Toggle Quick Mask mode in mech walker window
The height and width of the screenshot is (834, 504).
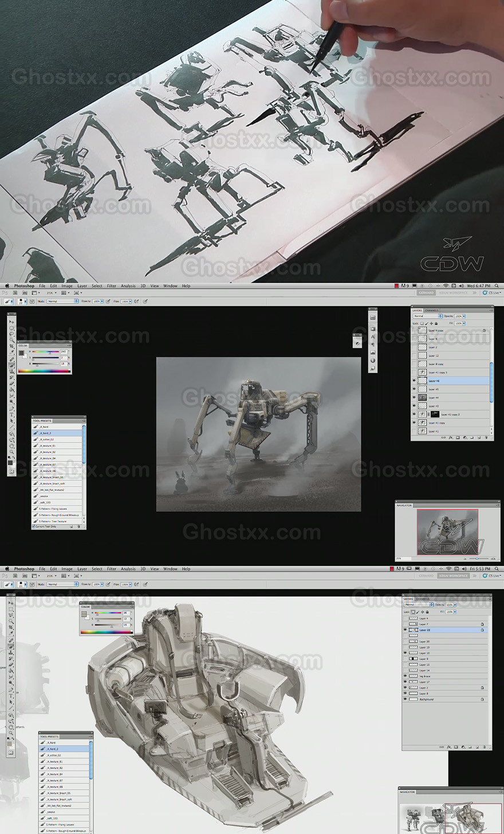pos(11,471)
